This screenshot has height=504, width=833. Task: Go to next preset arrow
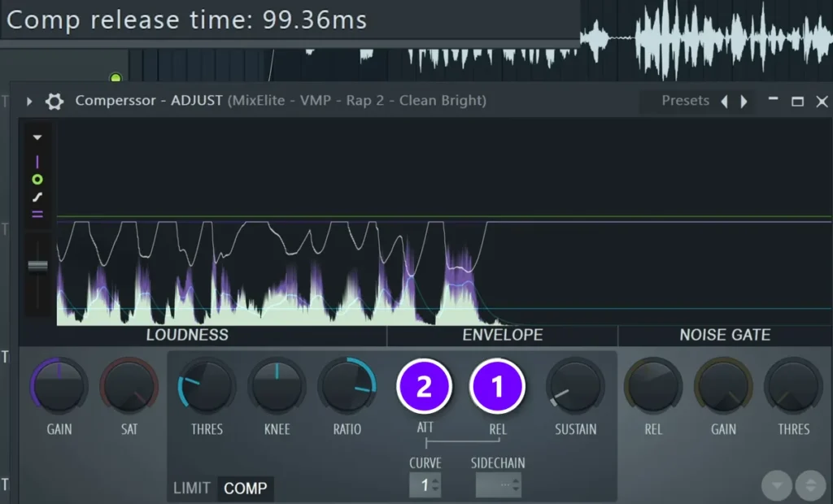tap(744, 101)
